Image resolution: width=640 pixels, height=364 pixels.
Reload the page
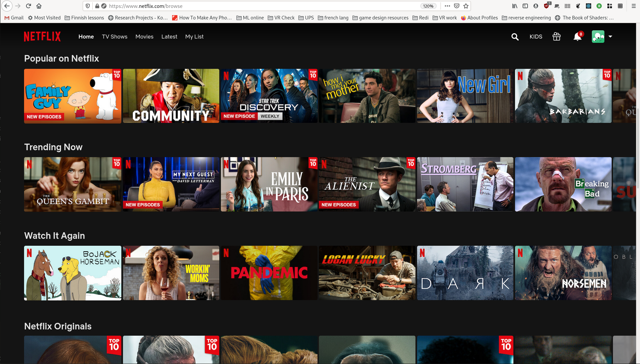click(28, 6)
